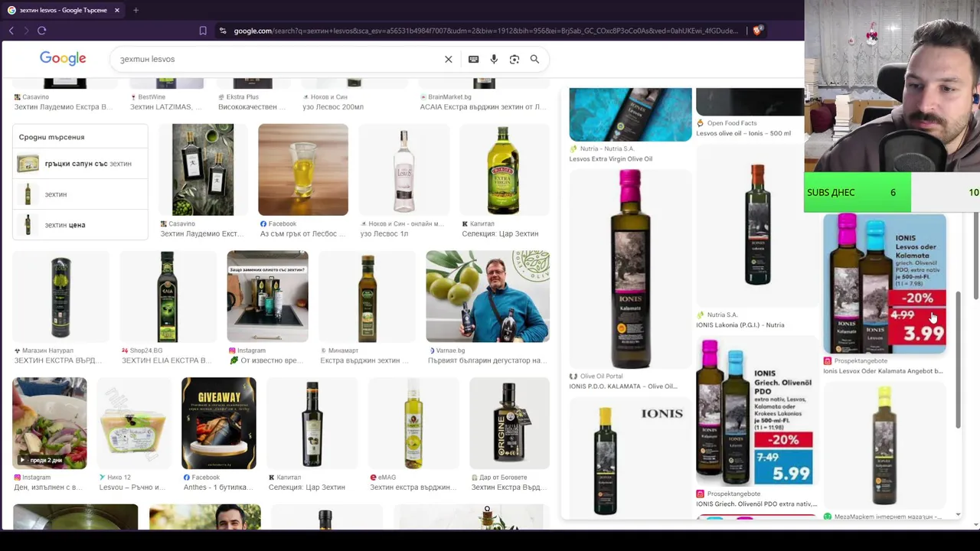The image size is (980, 551).
Task: Open the IONIS -20% 5.99 offer image
Action: [x=755, y=413]
